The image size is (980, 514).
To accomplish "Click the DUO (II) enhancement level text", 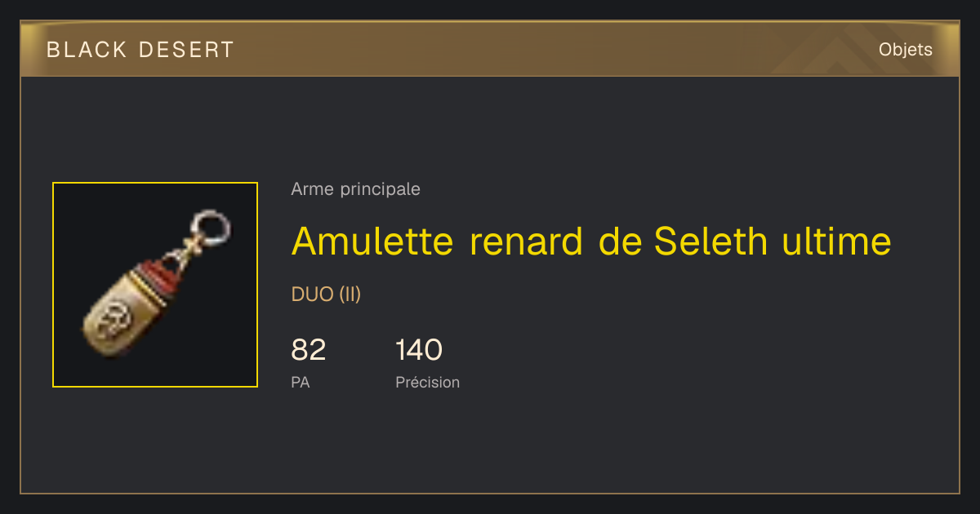I will (x=326, y=295).
